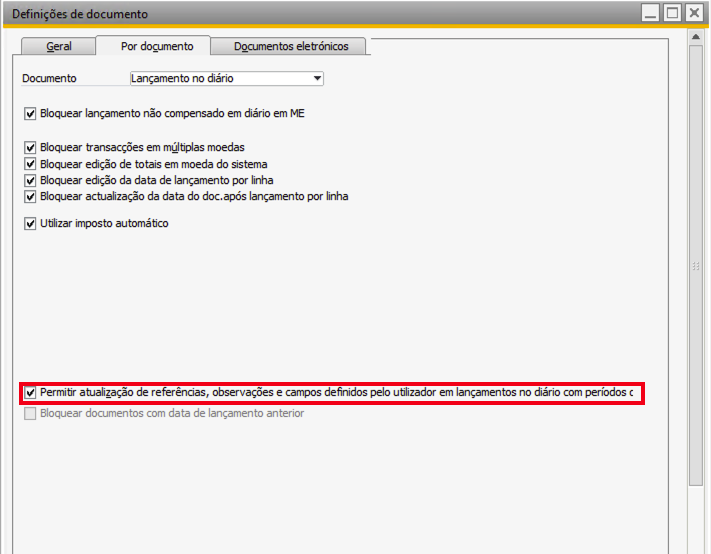The image size is (711, 554).
Task: Select the Por documento tab
Action: (x=157, y=47)
